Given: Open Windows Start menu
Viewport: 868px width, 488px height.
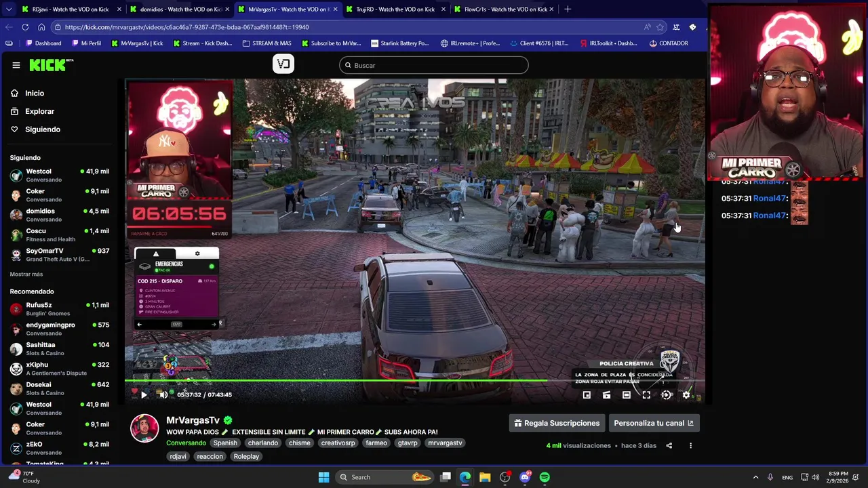Looking at the screenshot, I should click(x=323, y=477).
